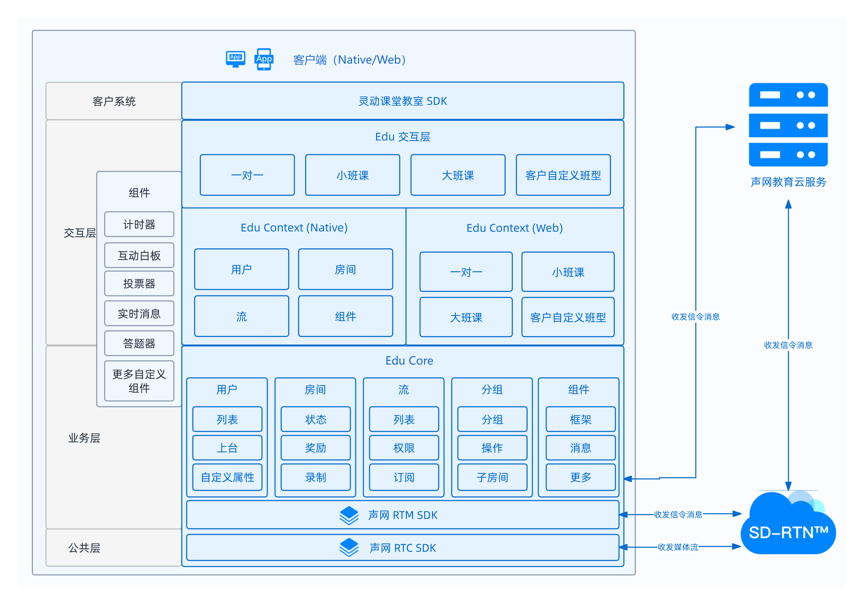
Task: Click the 上台 box
Action: pyautogui.click(x=227, y=448)
